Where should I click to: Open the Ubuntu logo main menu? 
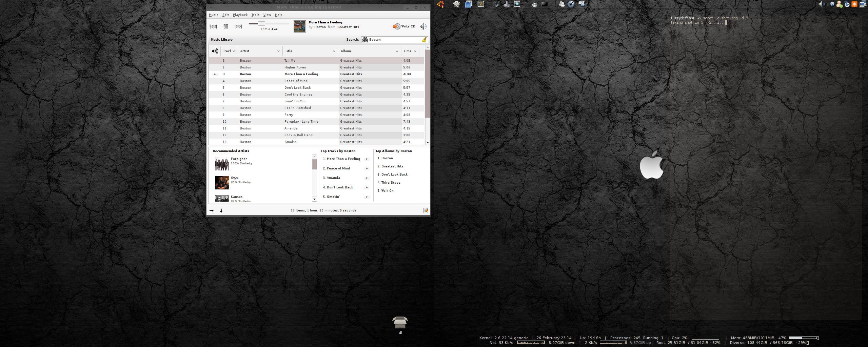point(440,4)
